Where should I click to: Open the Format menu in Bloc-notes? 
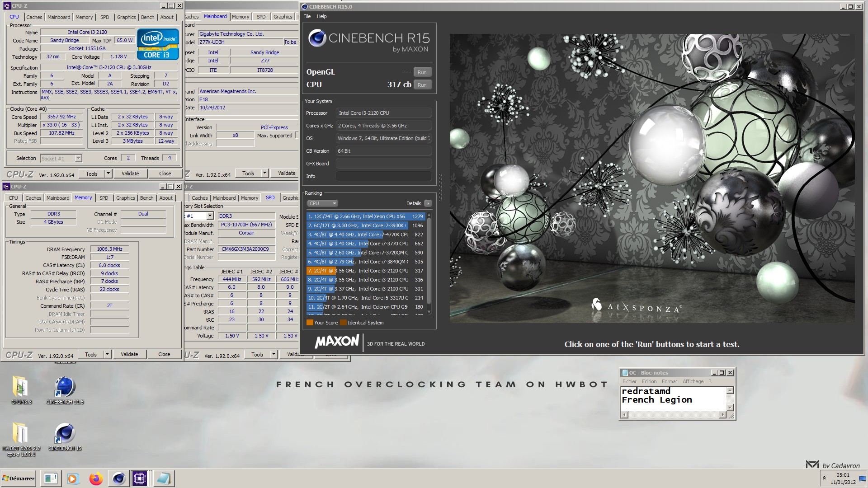(x=670, y=381)
